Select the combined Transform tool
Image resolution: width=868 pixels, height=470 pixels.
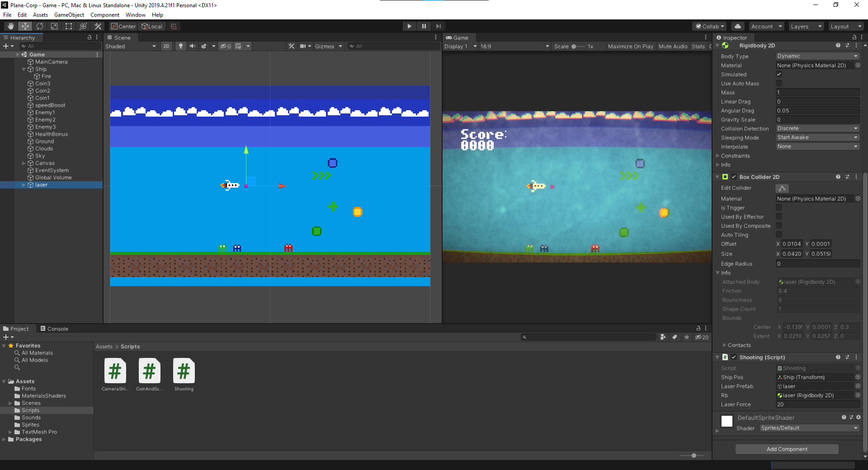[83, 26]
